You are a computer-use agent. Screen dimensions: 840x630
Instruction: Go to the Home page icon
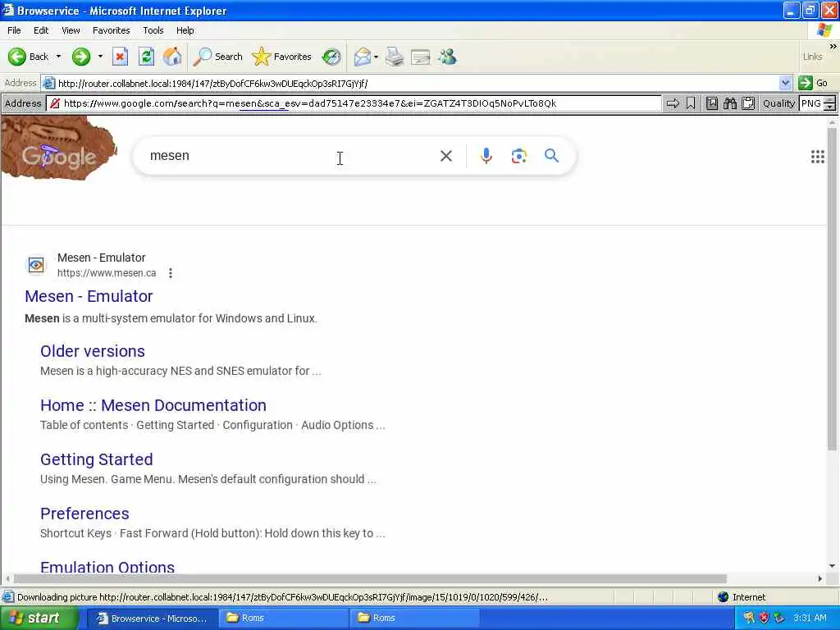pyautogui.click(x=172, y=57)
